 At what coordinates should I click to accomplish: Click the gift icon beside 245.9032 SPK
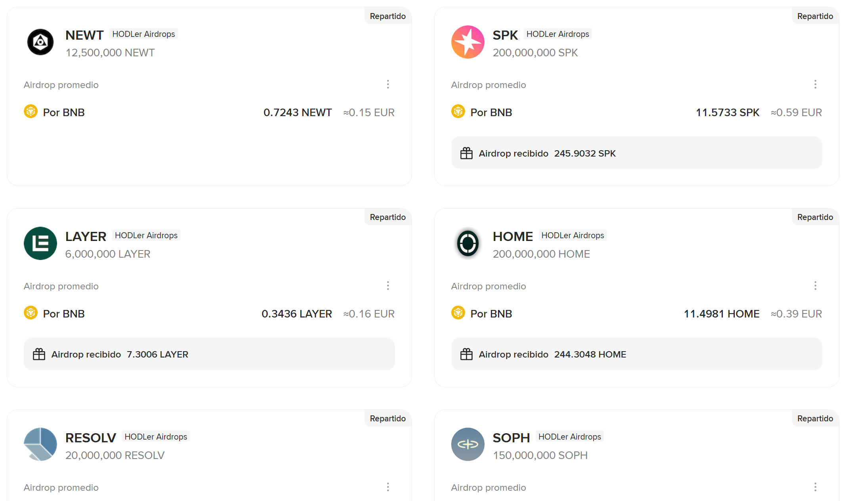(466, 153)
